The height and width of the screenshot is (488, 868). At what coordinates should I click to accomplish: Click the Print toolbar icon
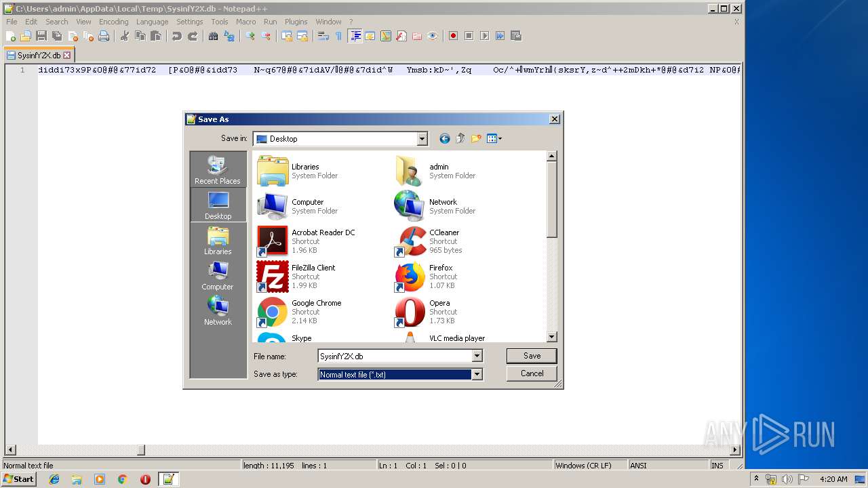tap(104, 36)
